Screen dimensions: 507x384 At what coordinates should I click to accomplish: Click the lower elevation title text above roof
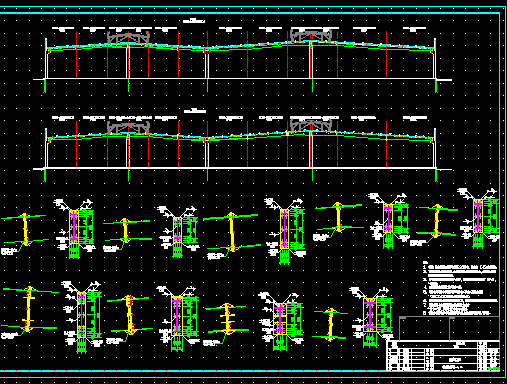pos(195,110)
